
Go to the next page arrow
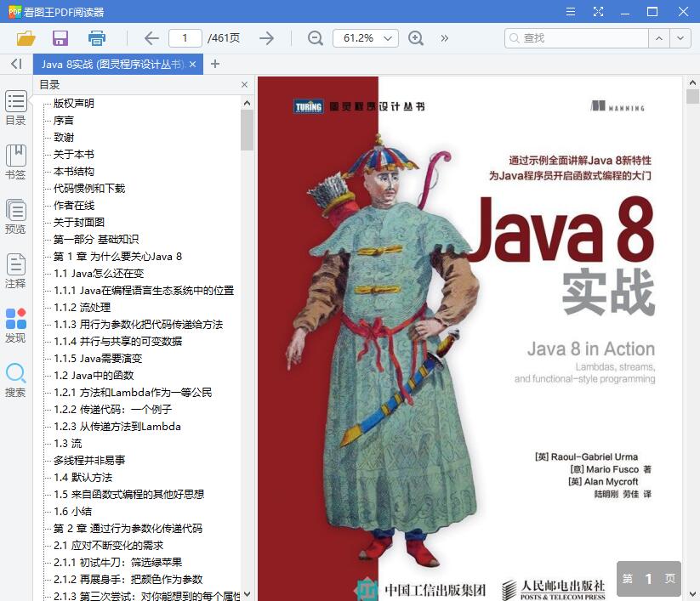[x=266, y=38]
